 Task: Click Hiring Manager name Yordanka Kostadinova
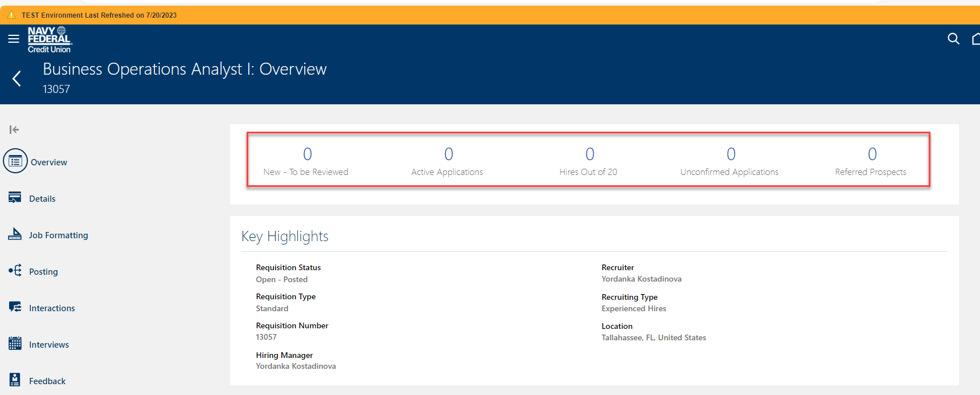point(296,366)
